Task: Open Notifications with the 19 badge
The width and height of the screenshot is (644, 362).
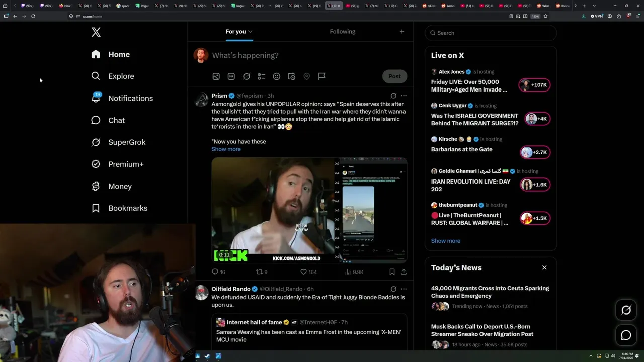Action: click(x=122, y=98)
